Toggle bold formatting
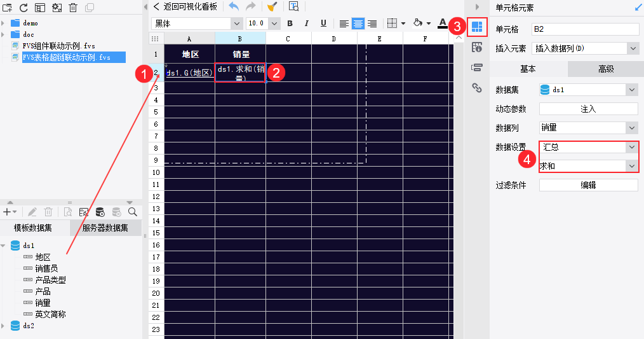This screenshot has width=644, height=339. (290, 24)
